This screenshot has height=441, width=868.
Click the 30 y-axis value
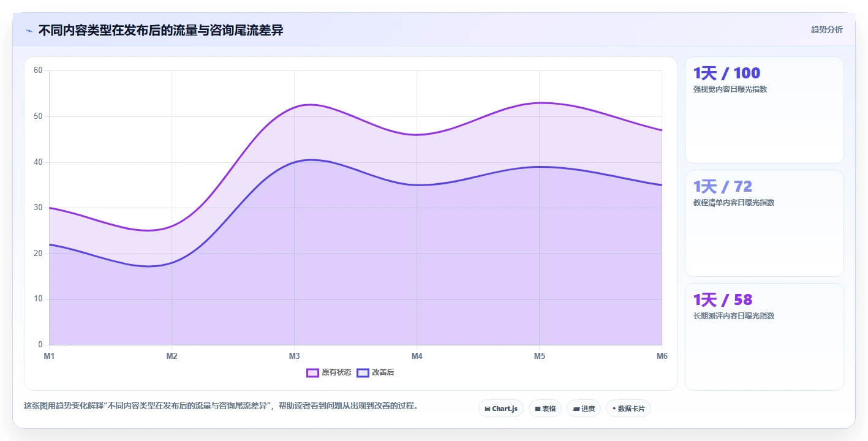[x=38, y=208]
